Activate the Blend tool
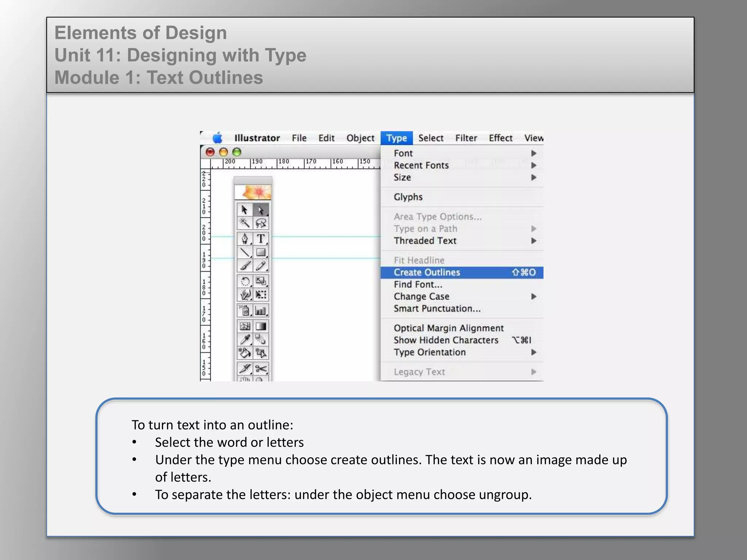This screenshot has width=747, height=560. tap(261, 340)
